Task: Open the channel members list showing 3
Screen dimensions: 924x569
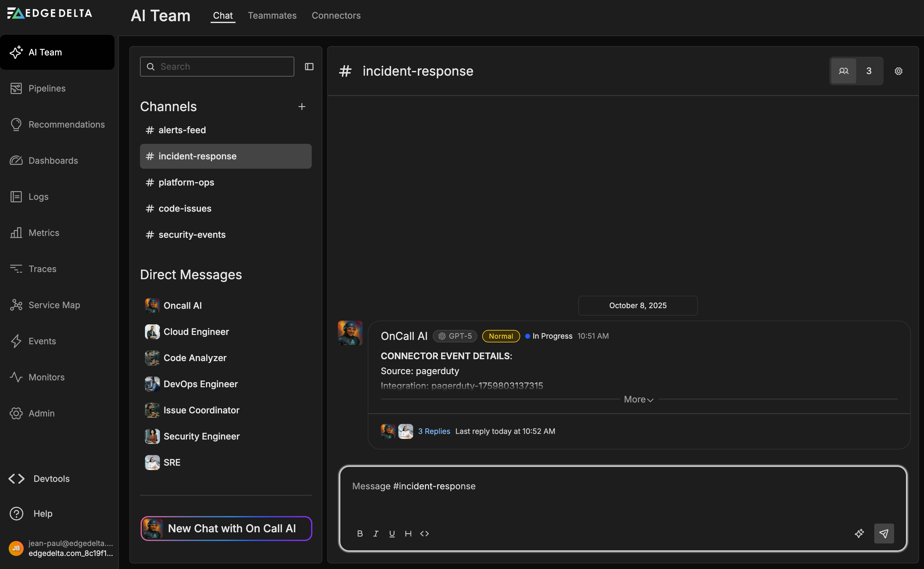Action: pos(856,71)
